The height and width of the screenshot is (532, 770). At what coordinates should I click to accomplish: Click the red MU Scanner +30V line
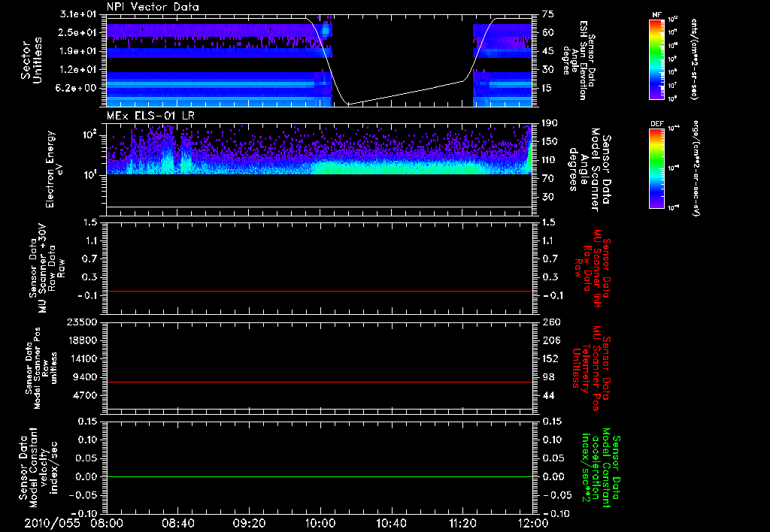coord(319,291)
